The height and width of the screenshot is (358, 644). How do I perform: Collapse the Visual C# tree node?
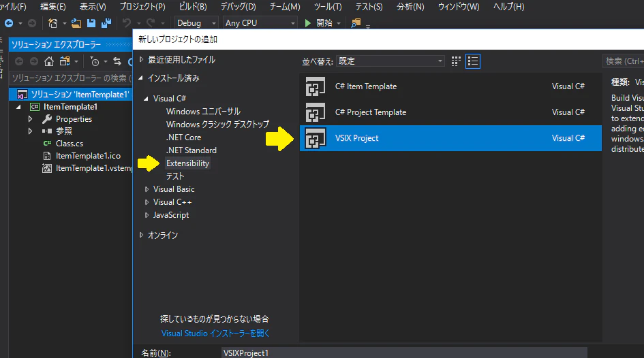(x=146, y=99)
